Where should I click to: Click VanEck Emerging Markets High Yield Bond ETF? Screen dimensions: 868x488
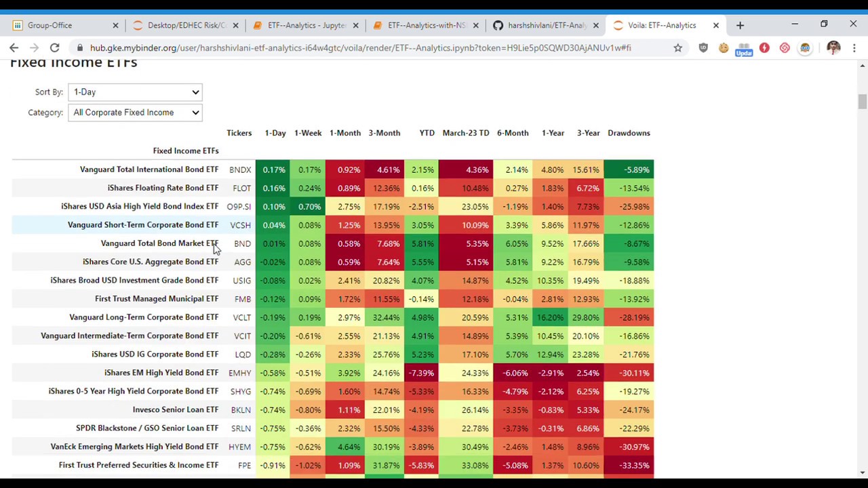[x=134, y=447]
